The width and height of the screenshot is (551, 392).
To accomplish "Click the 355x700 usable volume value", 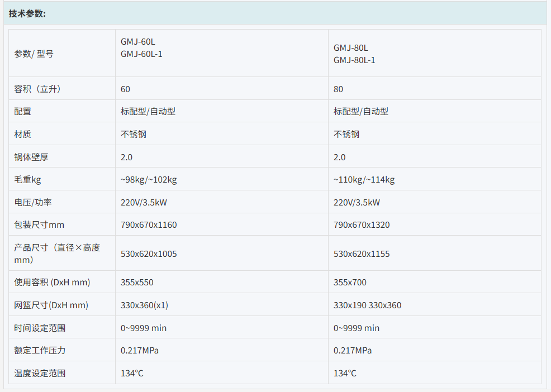I will tap(350, 283).
